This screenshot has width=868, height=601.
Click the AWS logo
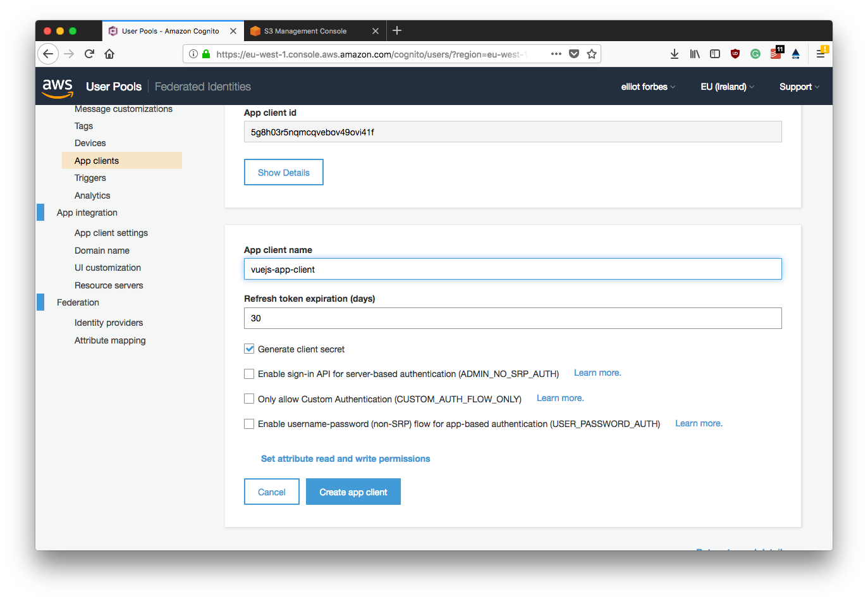pos(58,88)
